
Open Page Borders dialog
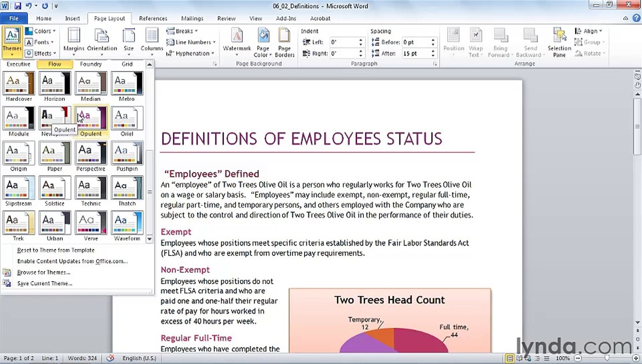[285, 42]
